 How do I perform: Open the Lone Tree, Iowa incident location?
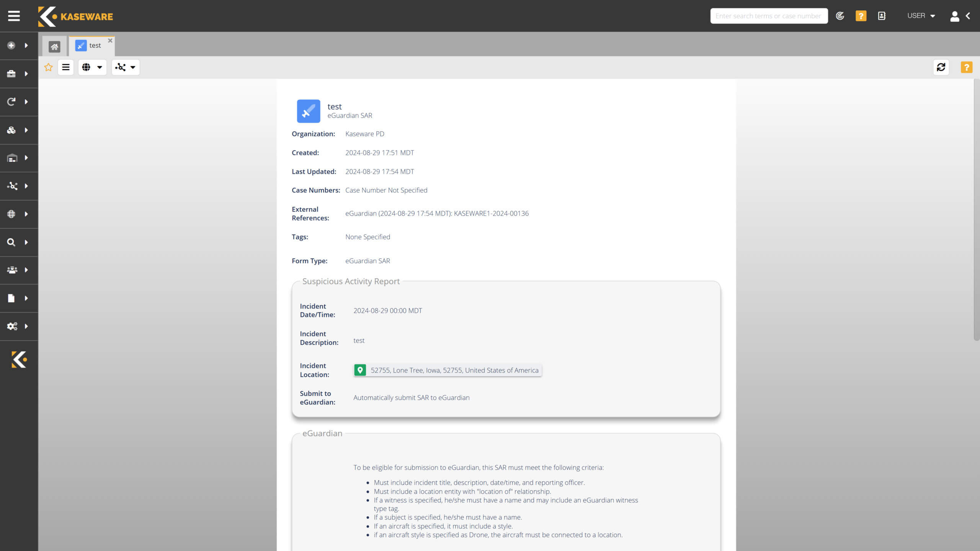[448, 370]
